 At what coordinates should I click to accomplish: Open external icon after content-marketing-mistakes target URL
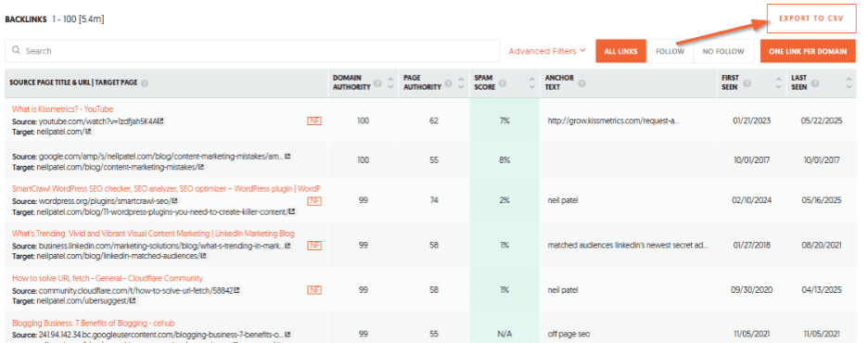[201, 167]
